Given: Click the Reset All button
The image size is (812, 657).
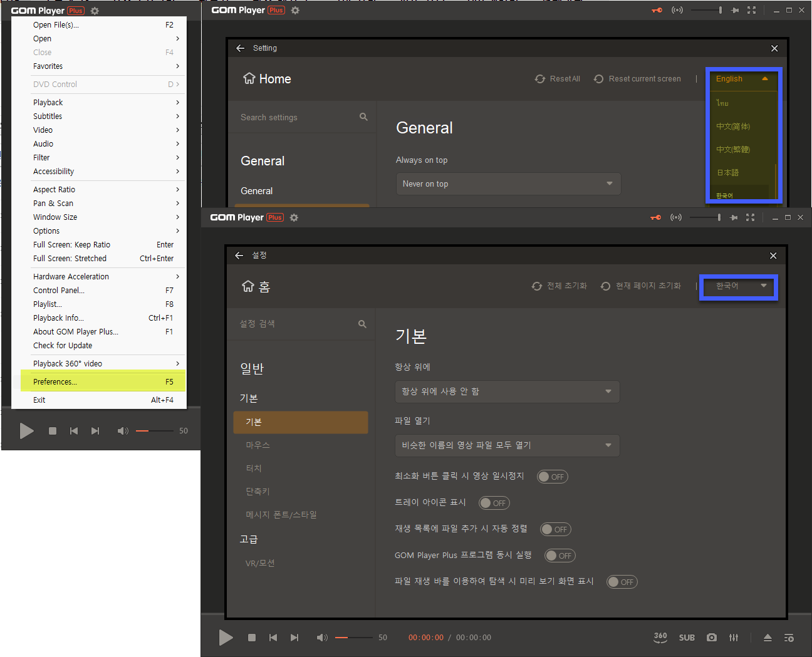Looking at the screenshot, I should tap(558, 79).
